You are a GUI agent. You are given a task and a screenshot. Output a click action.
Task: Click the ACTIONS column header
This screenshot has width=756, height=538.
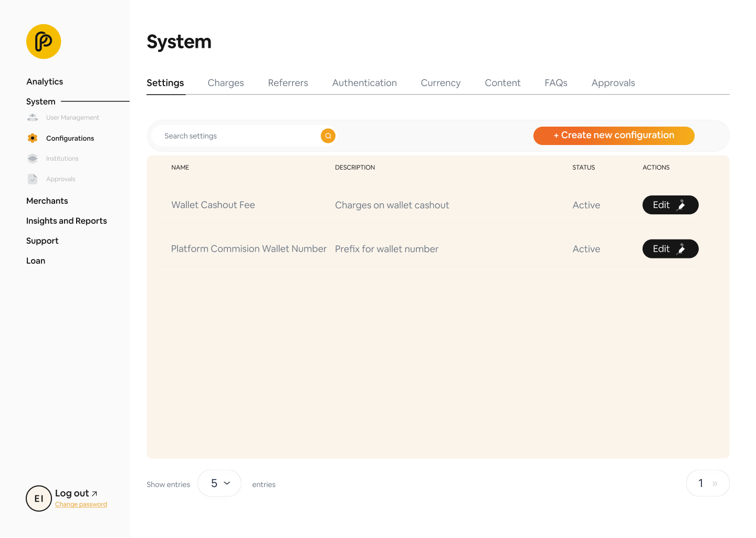(656, 168)
